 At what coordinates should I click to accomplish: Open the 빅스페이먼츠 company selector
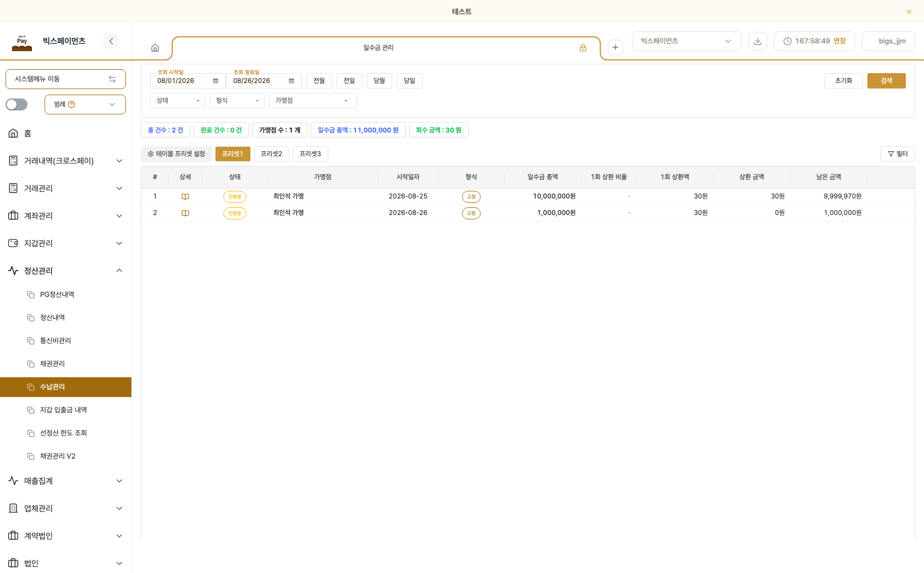point(687,41)
